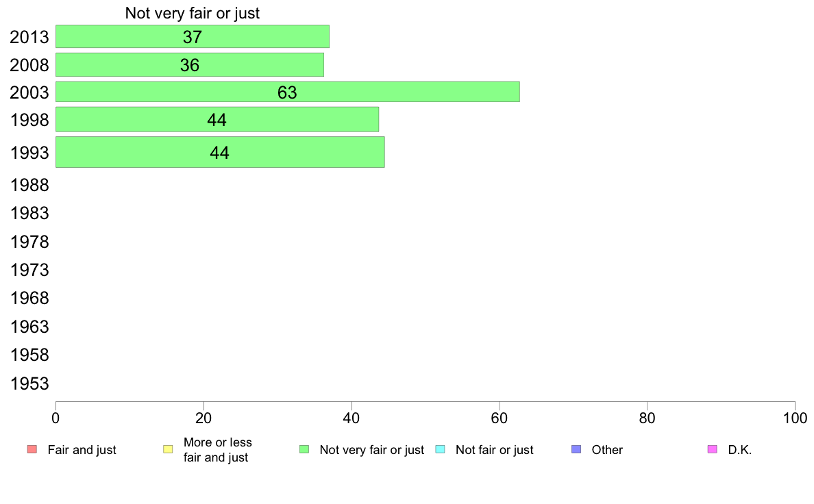This screenshot has height=504, width=814.
Task: Select the 1993 bar showing 44
Action: [x=220, y=152]
